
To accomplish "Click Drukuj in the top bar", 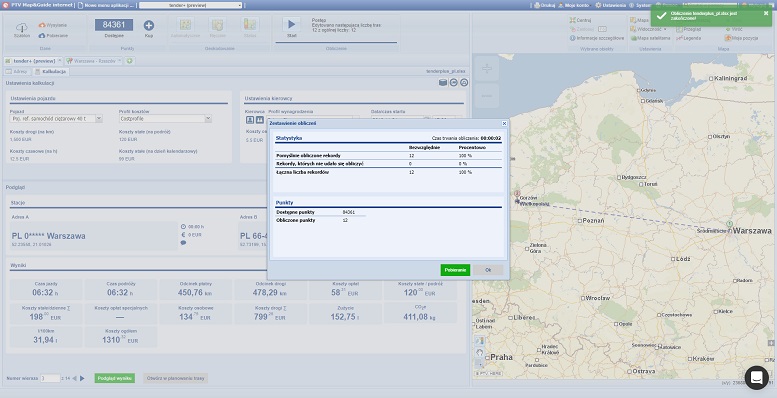I will tap(545, 5).
